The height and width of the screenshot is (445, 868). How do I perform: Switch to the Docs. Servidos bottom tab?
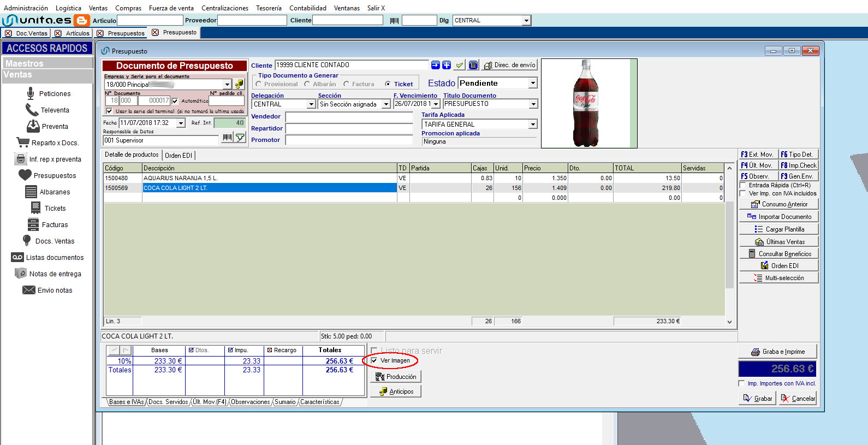point(168,402)
